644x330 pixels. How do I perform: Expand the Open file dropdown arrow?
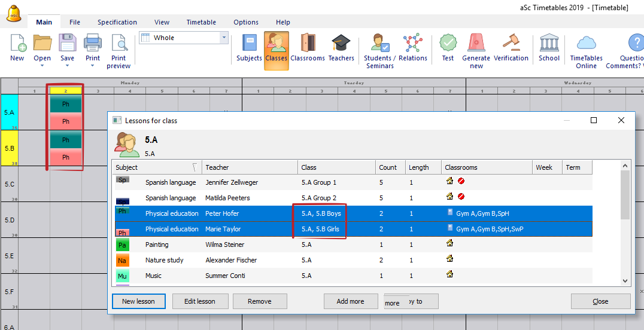point(42,66)
